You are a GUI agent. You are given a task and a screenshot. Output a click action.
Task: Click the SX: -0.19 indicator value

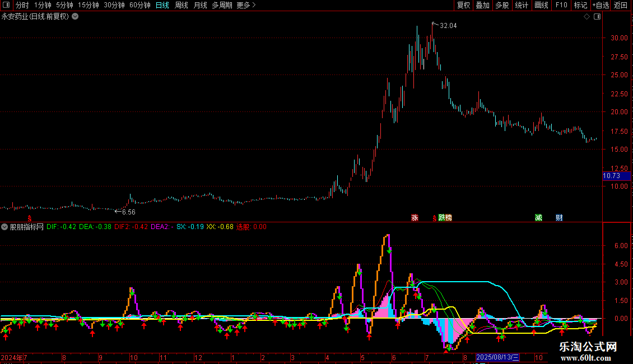(190, 227)
